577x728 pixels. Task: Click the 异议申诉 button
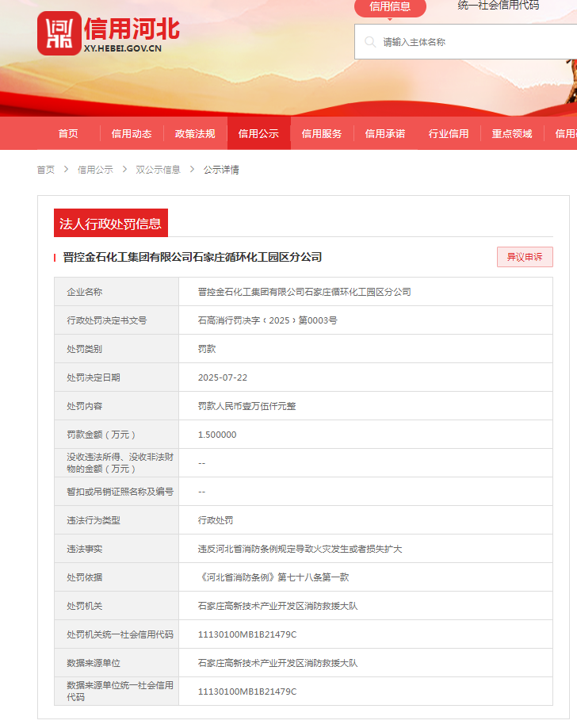point(525,257)
